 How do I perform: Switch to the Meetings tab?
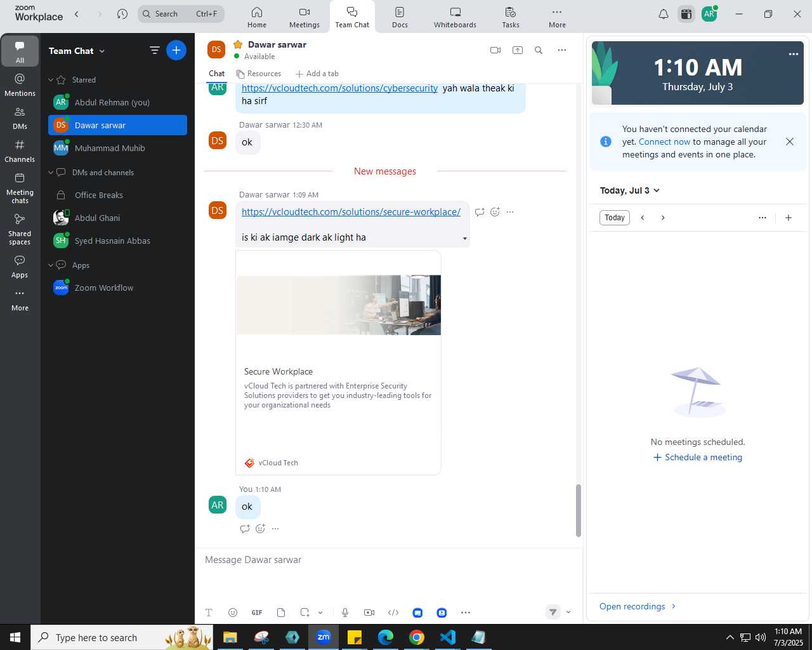(x=304, y=17)
